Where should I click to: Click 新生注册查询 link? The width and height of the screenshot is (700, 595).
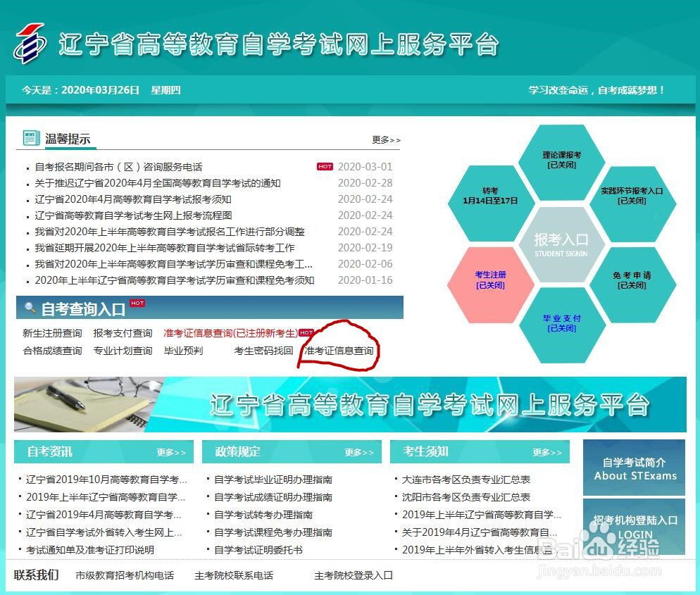click(52, 334)
